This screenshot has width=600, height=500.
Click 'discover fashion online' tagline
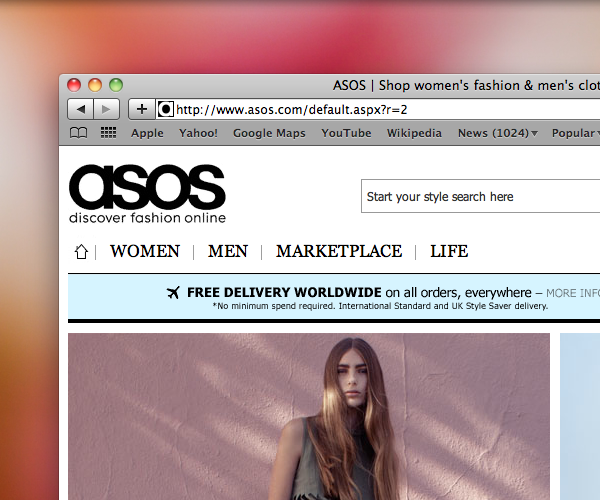click(147, 218)
